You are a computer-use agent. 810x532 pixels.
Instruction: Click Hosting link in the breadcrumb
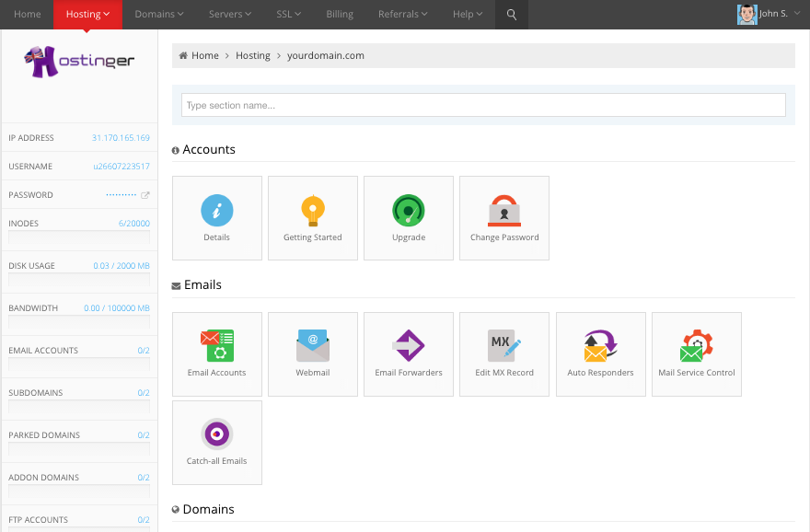[252, 55]
